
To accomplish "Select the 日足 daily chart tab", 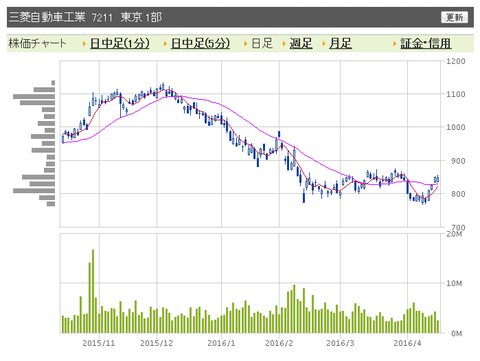I will (262, 43).
